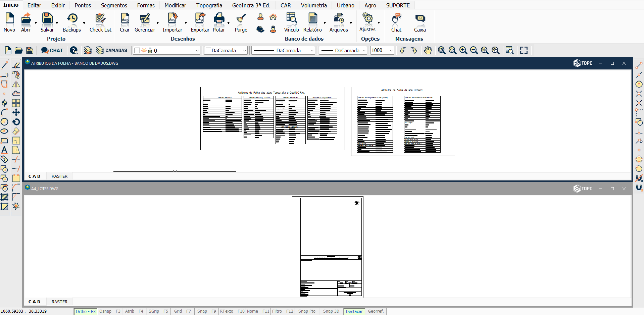The height and width of the screenshot is (315, 644).
Task: Click the CHAT toolbar button
Action: [52, 50]
